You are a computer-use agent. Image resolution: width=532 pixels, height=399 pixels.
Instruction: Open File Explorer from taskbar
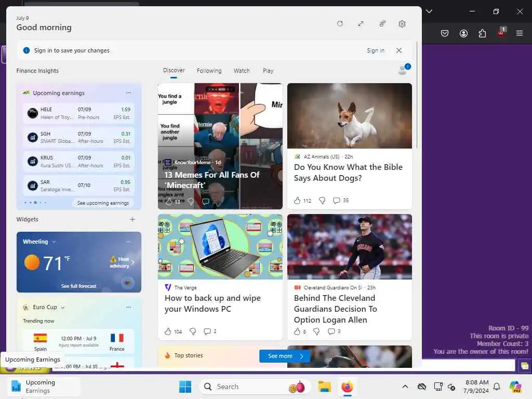324,387
